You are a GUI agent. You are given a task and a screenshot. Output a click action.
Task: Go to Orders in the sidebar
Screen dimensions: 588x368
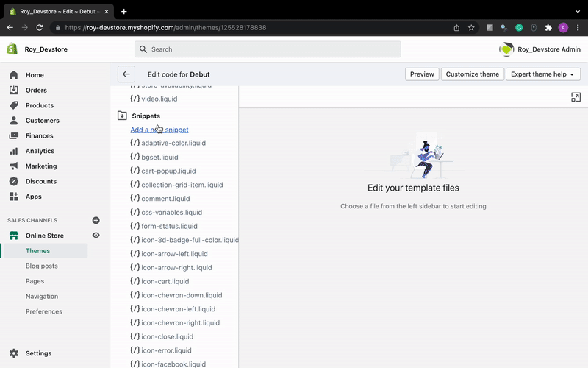(36, 90)
